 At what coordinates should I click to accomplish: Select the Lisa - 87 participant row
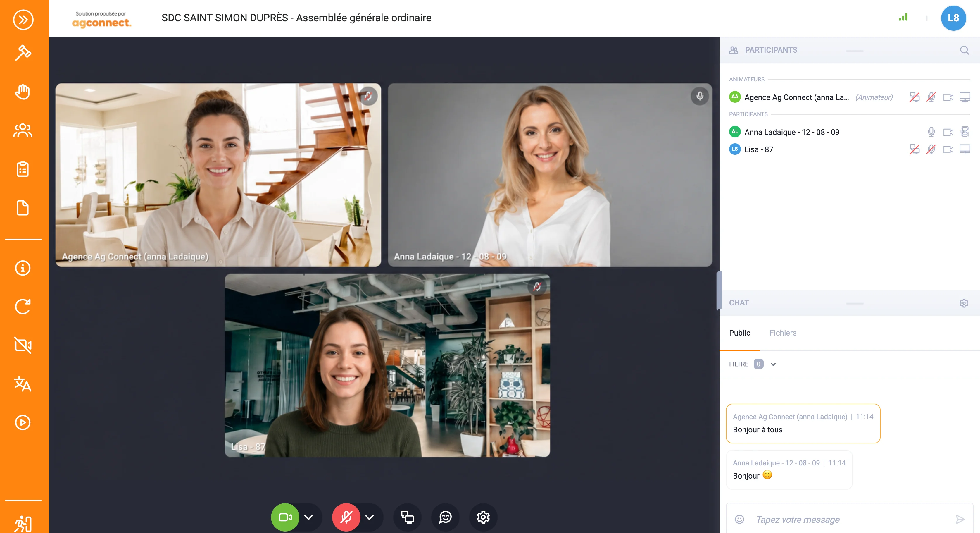[849, 149]
